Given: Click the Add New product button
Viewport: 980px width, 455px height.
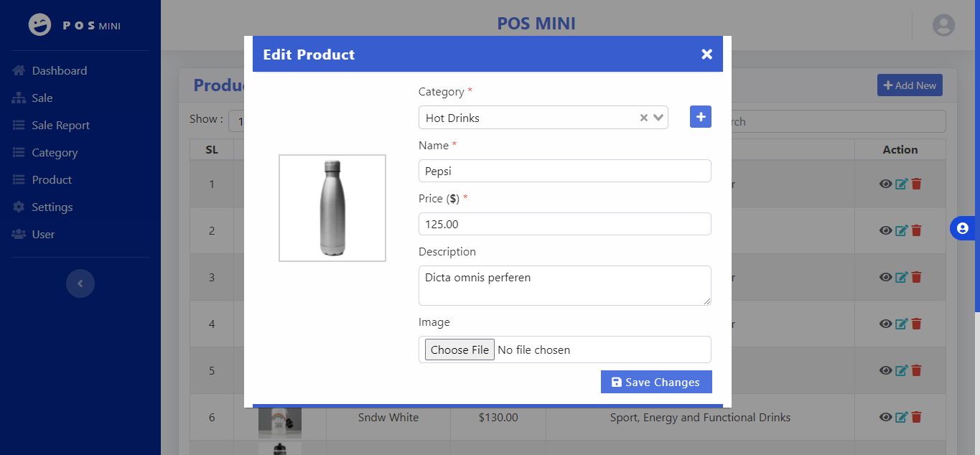Looking at the screenshot, I should pos(909,85).
